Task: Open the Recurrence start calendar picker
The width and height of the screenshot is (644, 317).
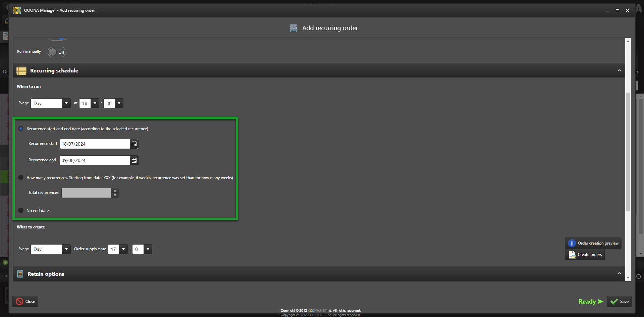Action: point(134,144)
